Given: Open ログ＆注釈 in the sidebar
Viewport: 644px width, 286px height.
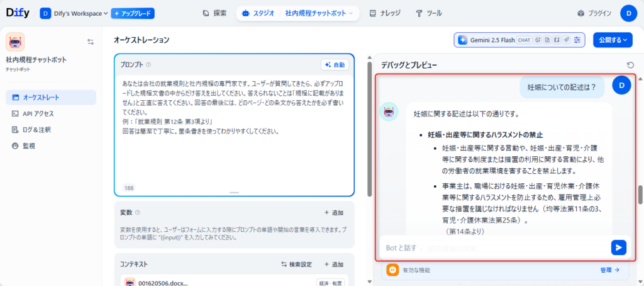Looking at the screenshot, I should pos(36,130).
